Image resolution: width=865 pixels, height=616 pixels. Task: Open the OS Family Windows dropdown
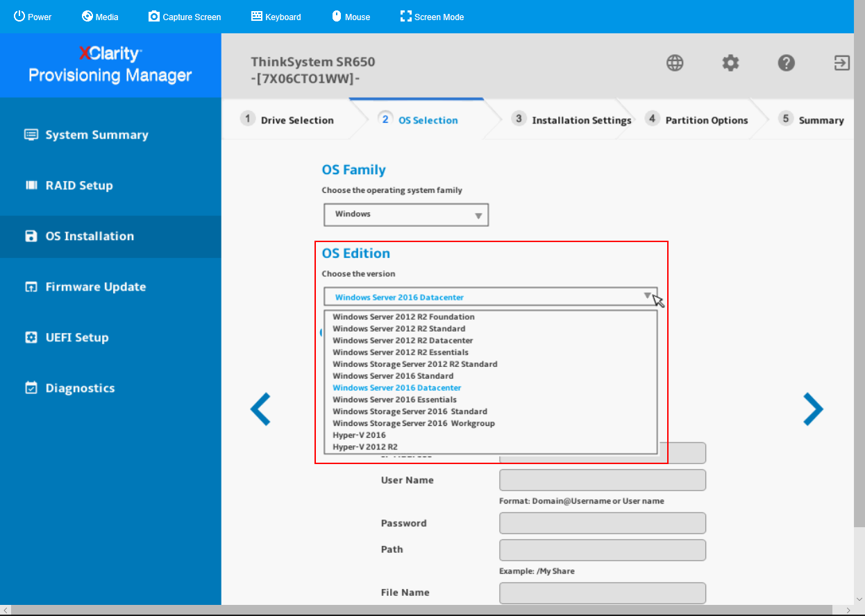click(406, 214)
